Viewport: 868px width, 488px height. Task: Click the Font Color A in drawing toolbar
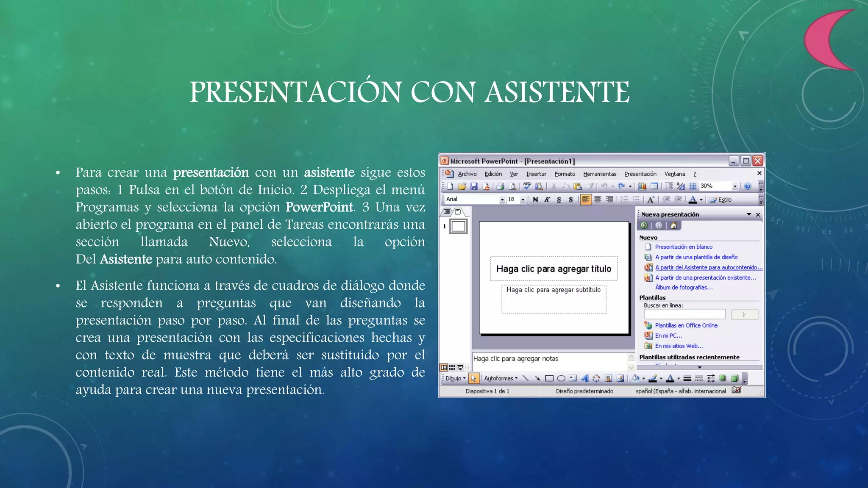670,378
